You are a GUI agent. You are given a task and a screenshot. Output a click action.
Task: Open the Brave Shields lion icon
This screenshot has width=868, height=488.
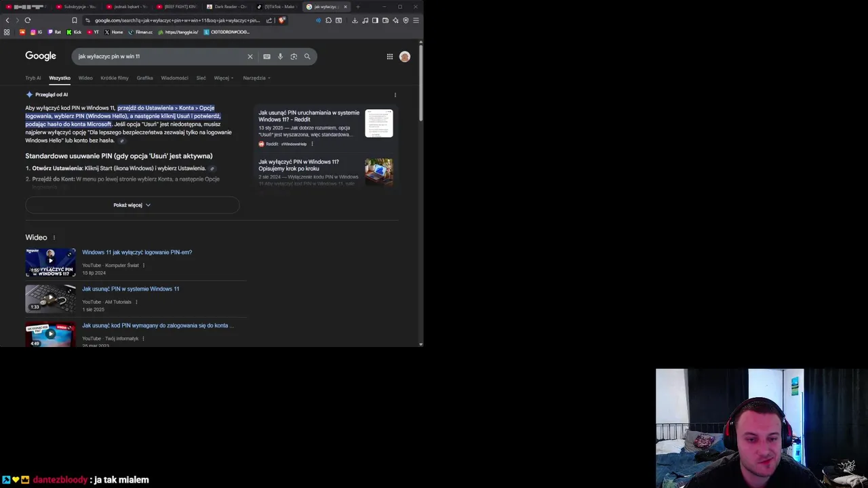pos(281,20)
